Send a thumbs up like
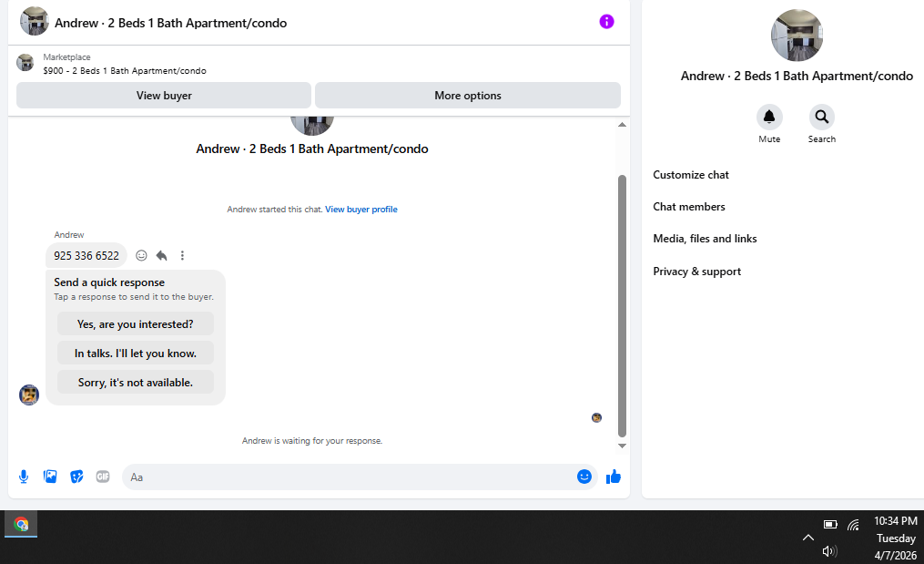Screen dimensions: 924x564 pos(614,477)
